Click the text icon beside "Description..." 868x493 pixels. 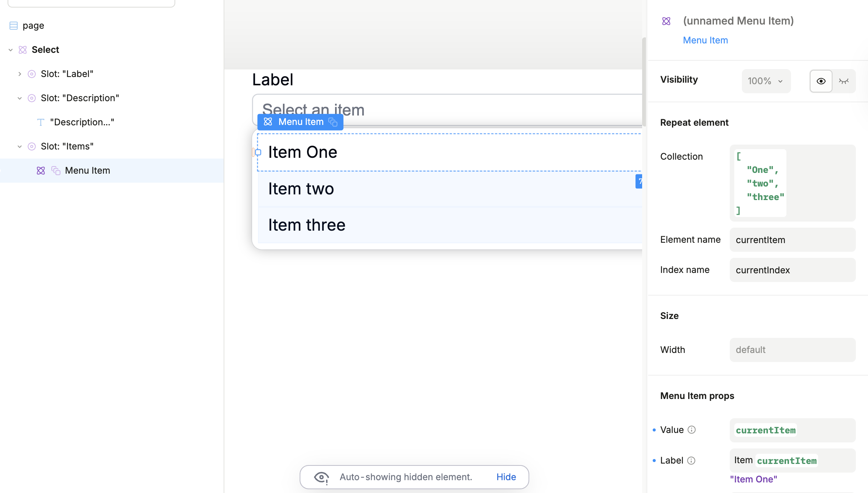tap(41, 122)
